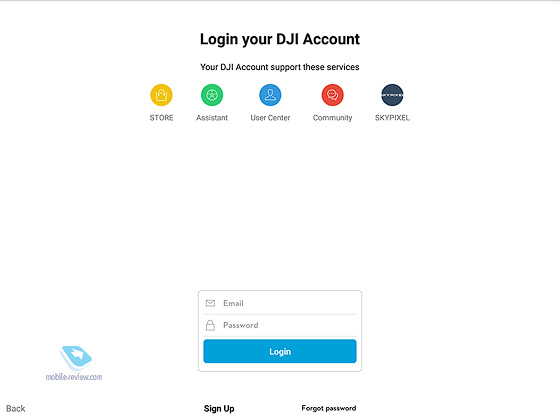Click the mobile-review.com watermark logo
The width and height of the screenshot is (560, 420).
(x=74, y=363)
